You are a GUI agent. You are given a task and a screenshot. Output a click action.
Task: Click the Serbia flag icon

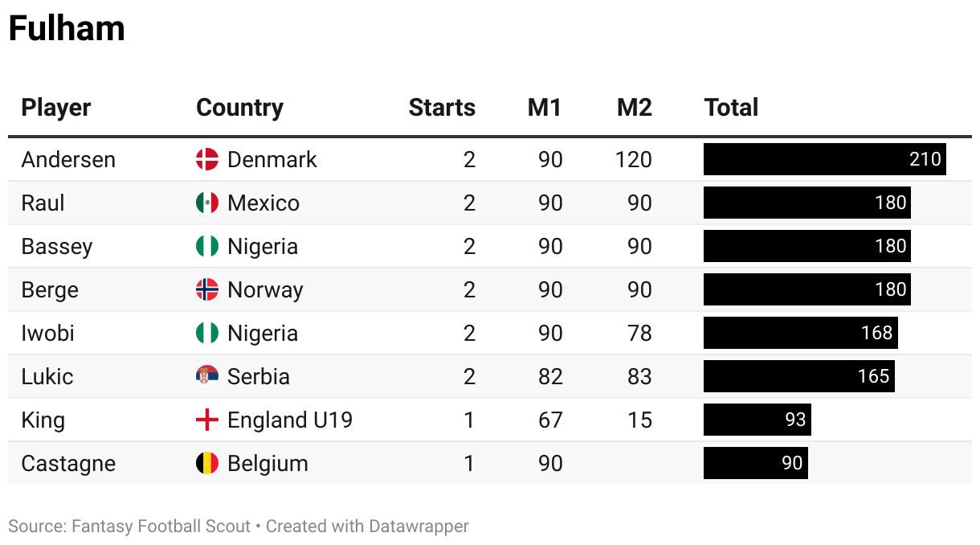[207, 376]
